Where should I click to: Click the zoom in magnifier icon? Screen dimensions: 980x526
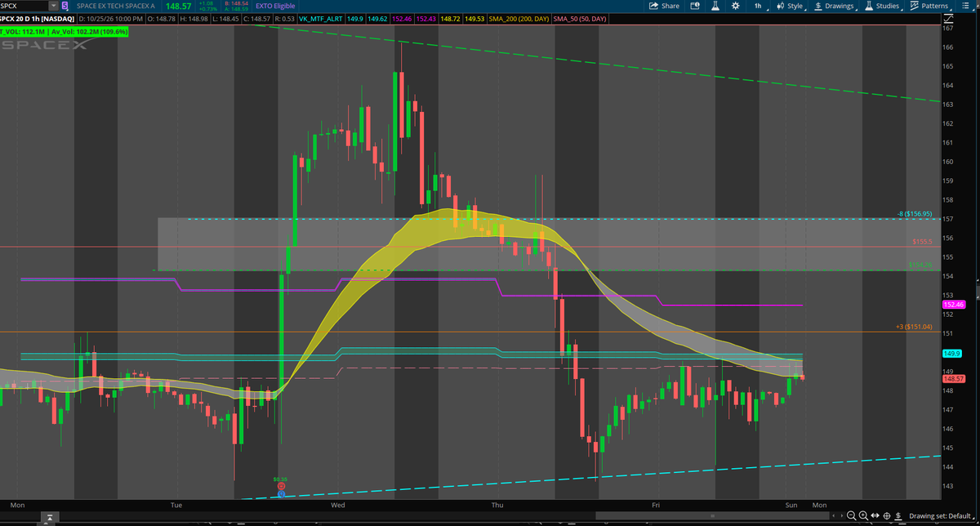(864, 516)
